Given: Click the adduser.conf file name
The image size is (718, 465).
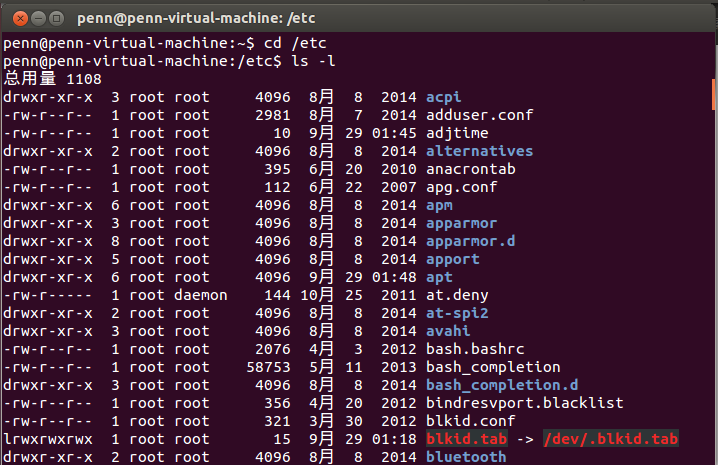Looking at the screenshot, I should (x=479, y=115).
